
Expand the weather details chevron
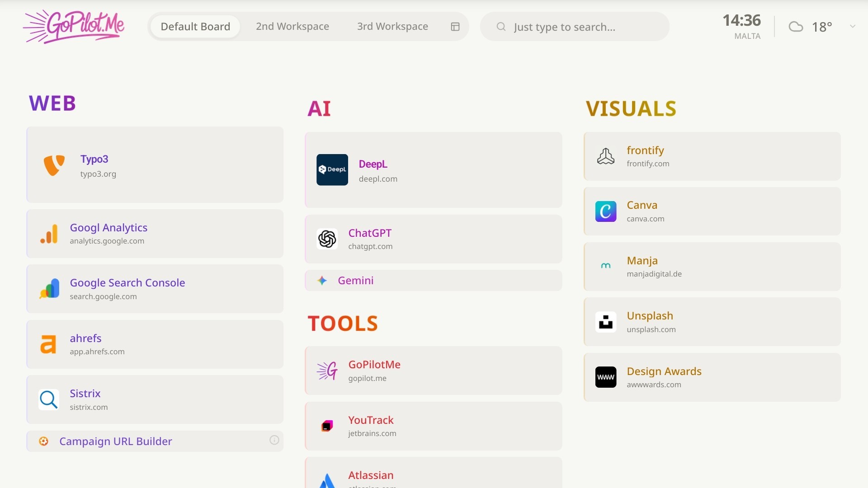[x=853, y=26]
